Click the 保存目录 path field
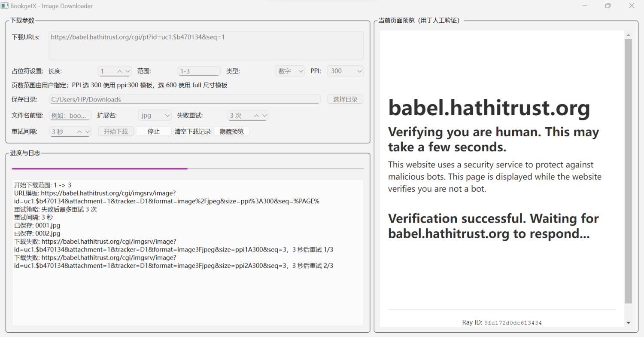Image resolution: width=644 pixels, height=337 pixels. pos(185,99)
